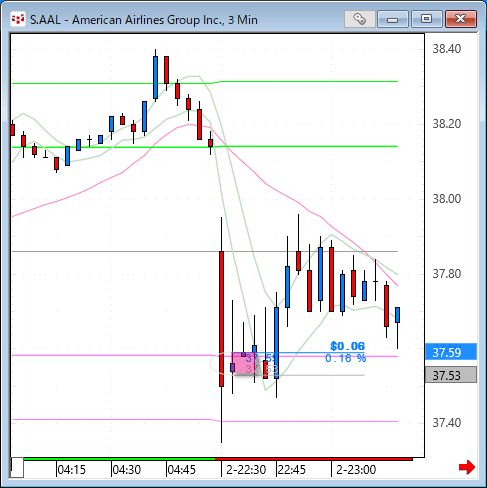Select the blue 37.59 price label
The width and height of the screenshot is (487, 488).
click(x=451, y=352)
